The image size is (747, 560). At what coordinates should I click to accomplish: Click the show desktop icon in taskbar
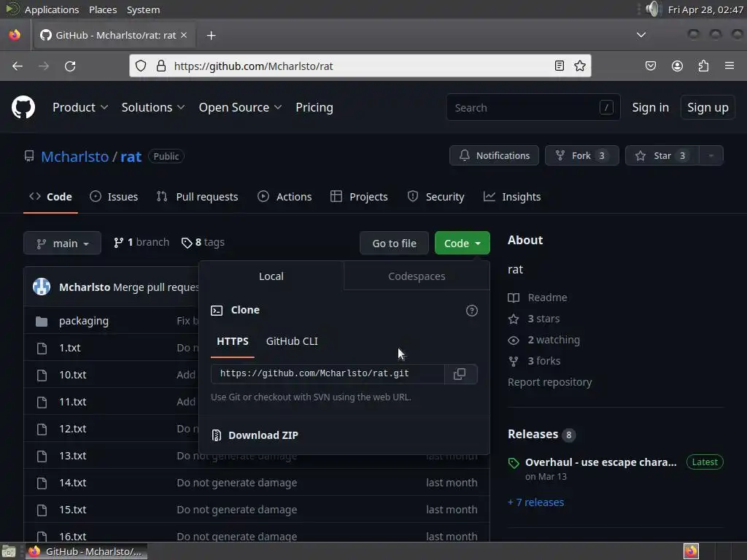[x=9, y=551]
